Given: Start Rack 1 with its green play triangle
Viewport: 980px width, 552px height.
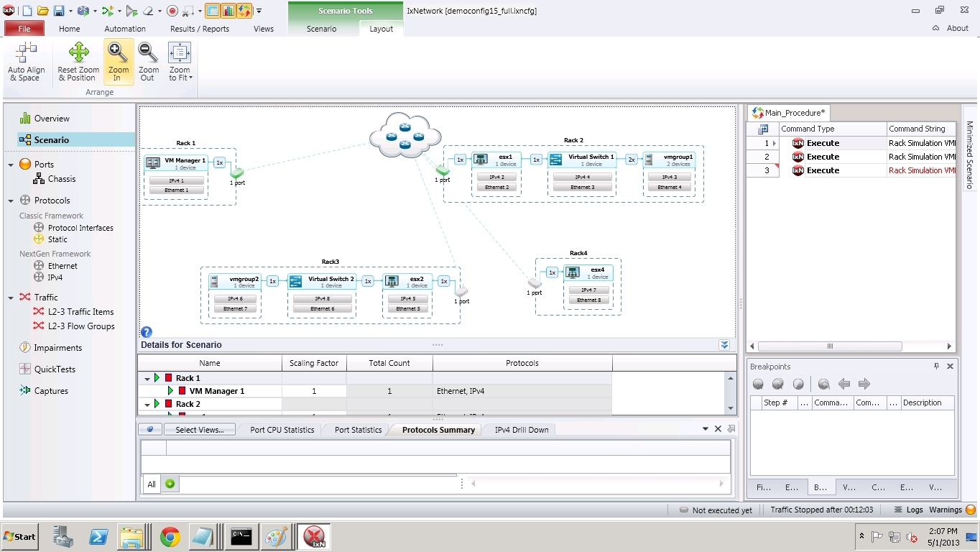Looking at the screenshot, I should click(157, 378).
